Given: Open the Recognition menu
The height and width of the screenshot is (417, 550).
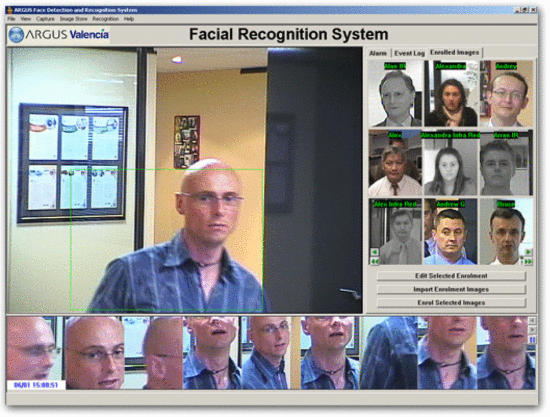Looking at the screenshot, I should coord(106,19).
